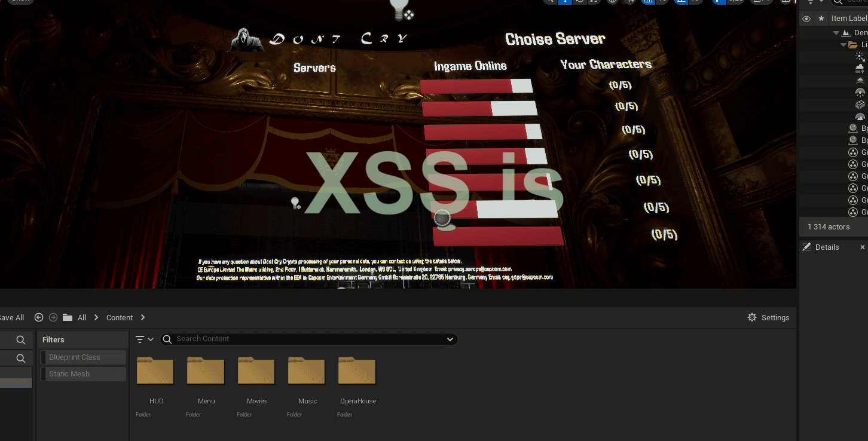Go back in Content Browser history
This screenshot has width=868, height=441.
click(39, 318)
